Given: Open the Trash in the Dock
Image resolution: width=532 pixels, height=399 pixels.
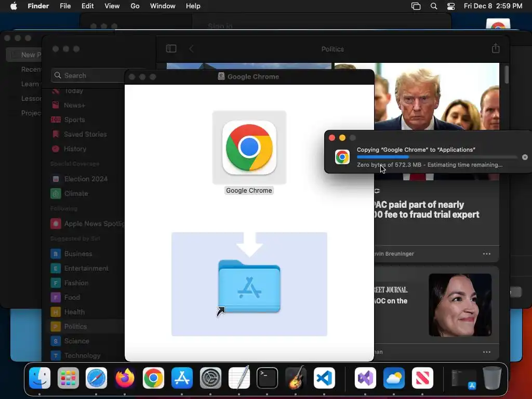Looking at the screenshot, I should point(492,378).
